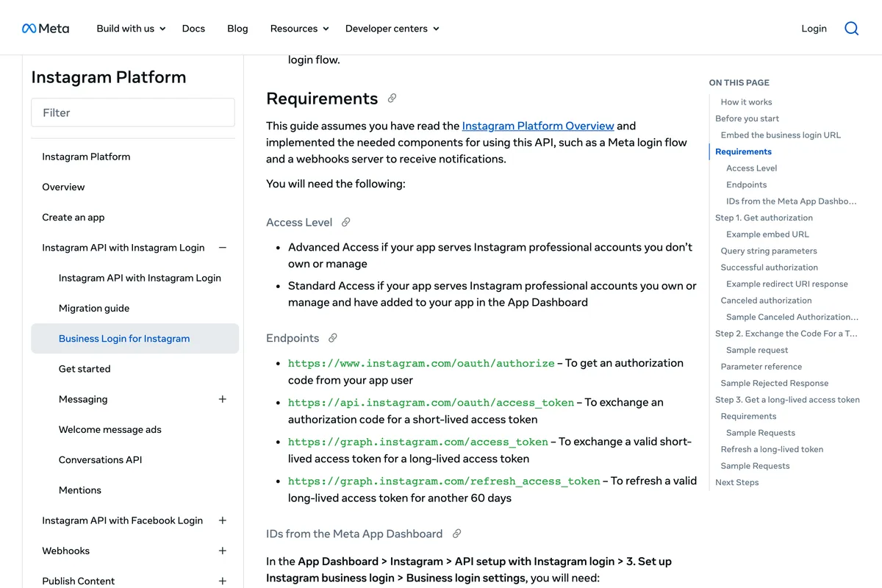
Task: Open Instagram Platform sidebar item
Action: [x=86, y=157]
